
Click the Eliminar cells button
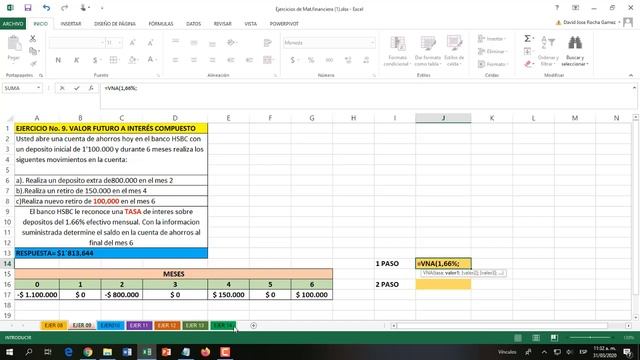click(493, 51)
